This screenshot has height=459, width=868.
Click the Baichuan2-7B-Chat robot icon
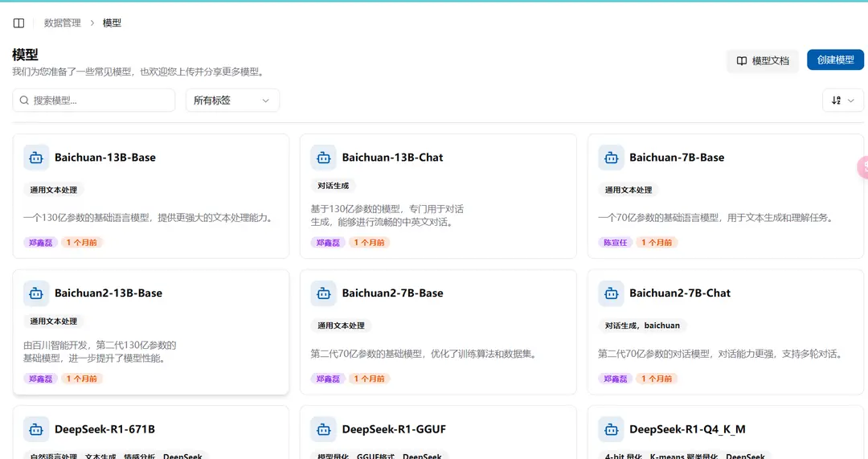[x=611, y=293]
